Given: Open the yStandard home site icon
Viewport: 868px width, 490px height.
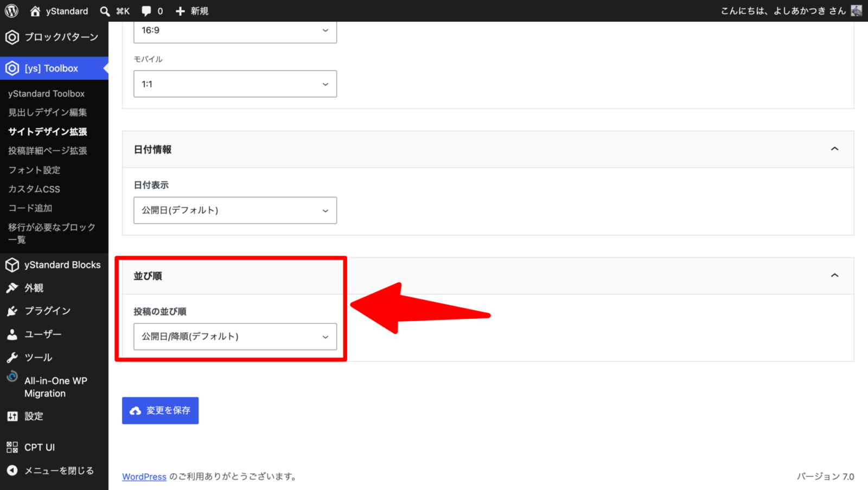Looking at the screenshot, I should 35,11.
